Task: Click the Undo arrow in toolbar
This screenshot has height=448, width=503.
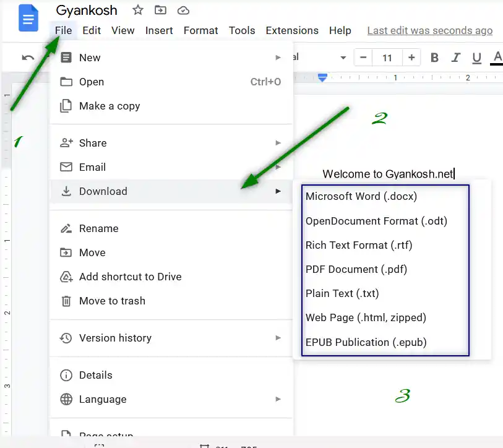Action: point(28,58)
